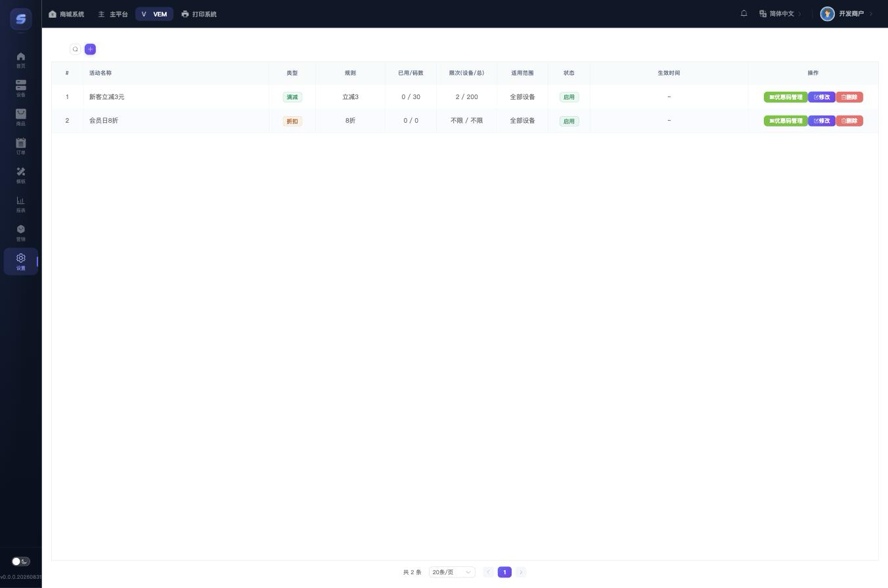Open the 模板 templates sidebar icon

[x=20, y=175]
